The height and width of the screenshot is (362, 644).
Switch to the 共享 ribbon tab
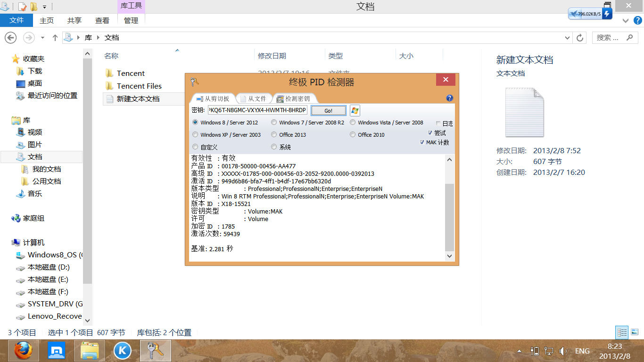coord(74,20)
